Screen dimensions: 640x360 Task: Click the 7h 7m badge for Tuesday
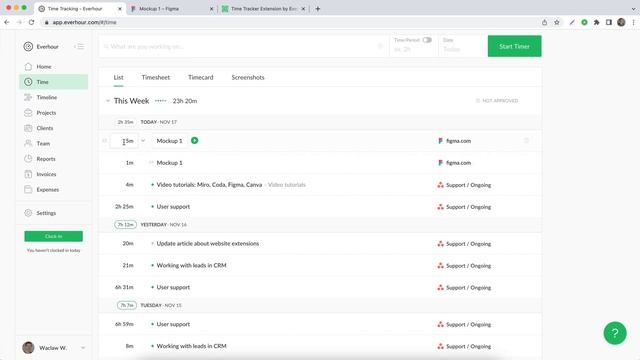(x=127, y=305)
